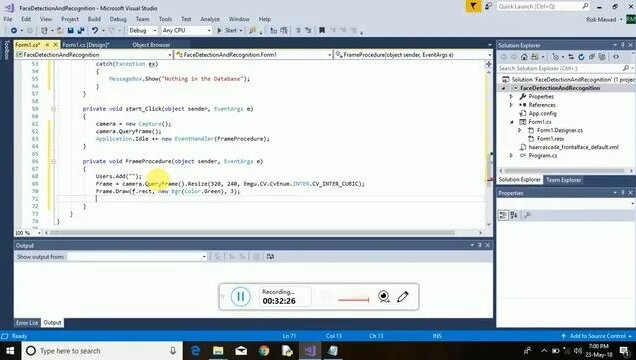636x360 pixels.
Task: Click the Property Pages wrench icon
Action: pyautogui.click(x=527, y=215)
